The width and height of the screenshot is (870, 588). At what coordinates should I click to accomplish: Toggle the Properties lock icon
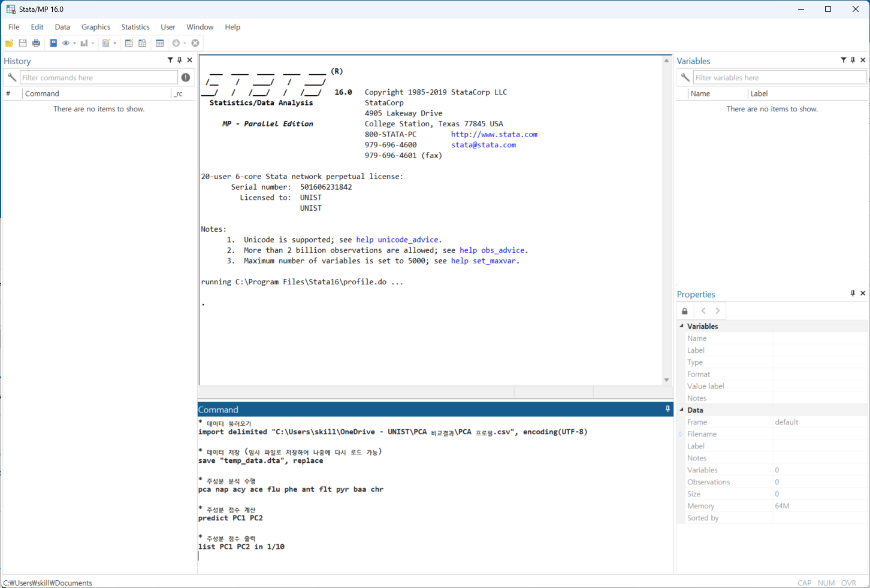(x=685, y=311)
